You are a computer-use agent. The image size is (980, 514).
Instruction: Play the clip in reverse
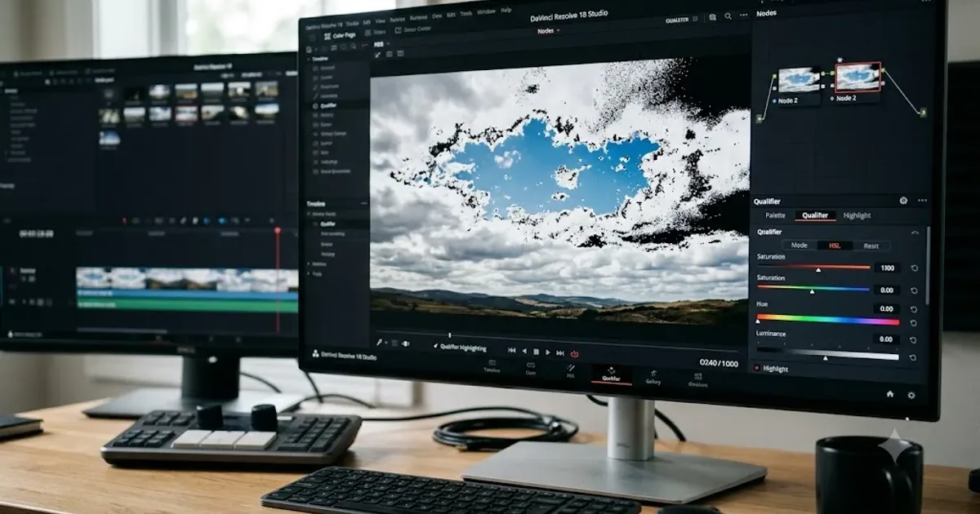pyautogui.click(x=524, y=351)
